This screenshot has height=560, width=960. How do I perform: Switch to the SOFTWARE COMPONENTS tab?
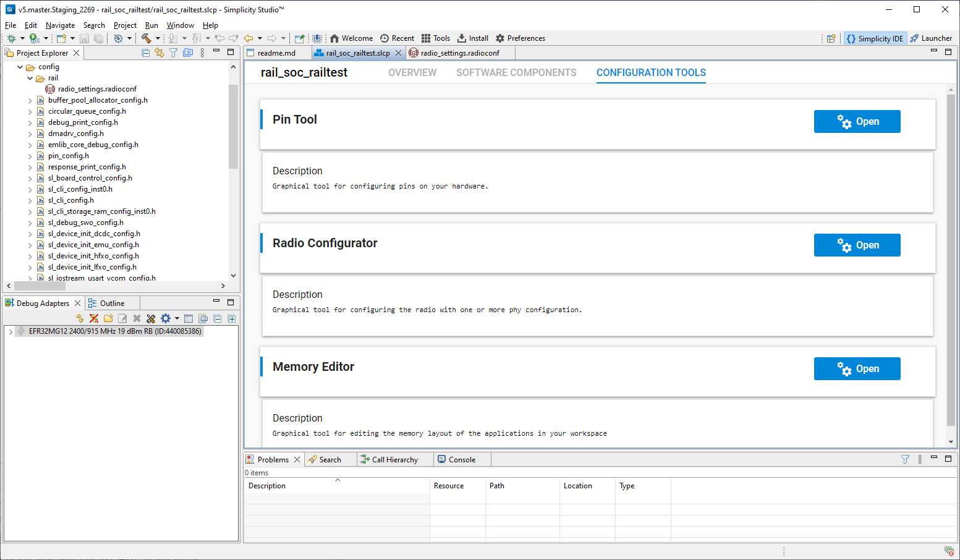516,73
